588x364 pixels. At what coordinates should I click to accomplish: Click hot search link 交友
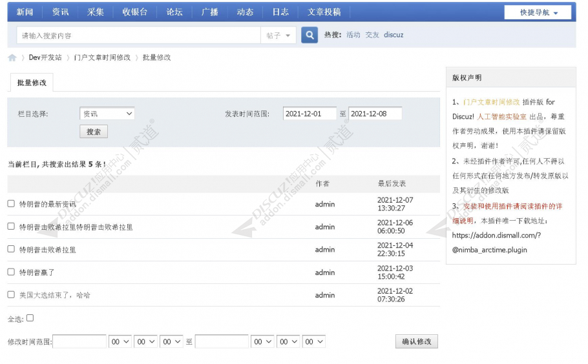[372, 35]
